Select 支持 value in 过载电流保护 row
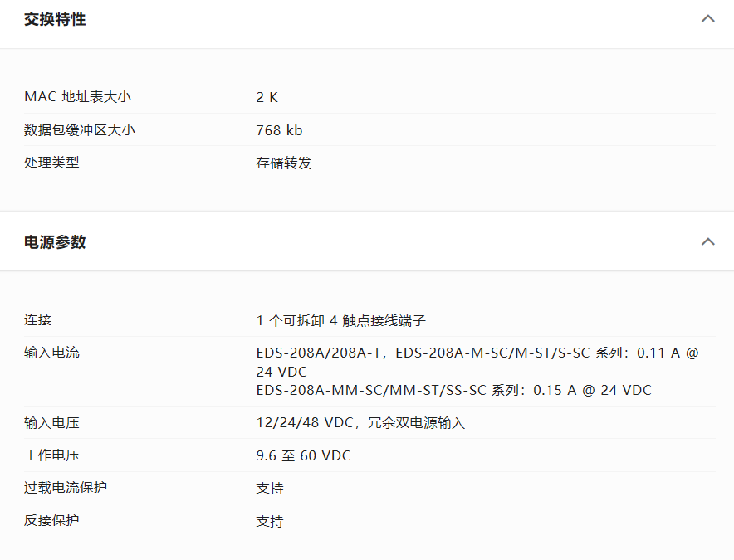This screenshot has width=734, height=560. [270, 488]
